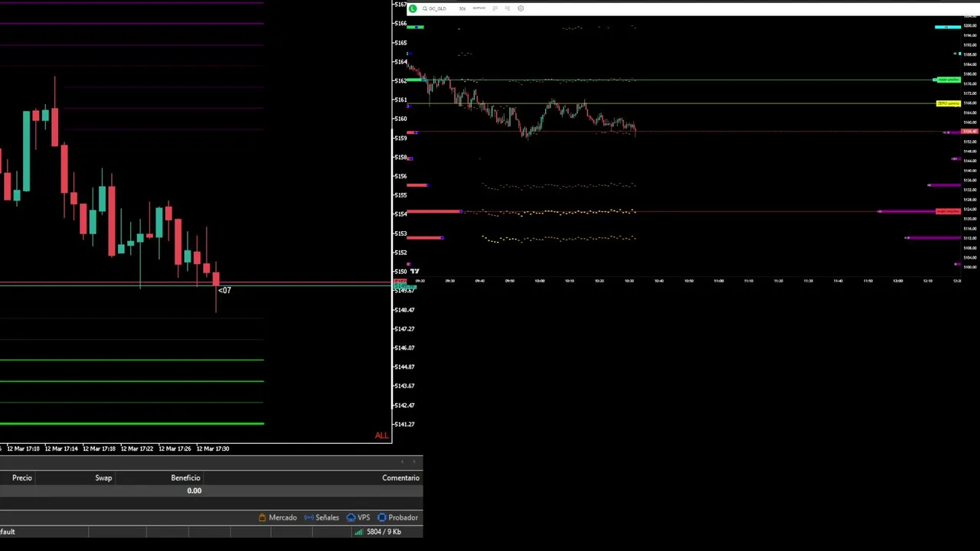Click the default profile status bar entry
This screenshot has height=551, width=980.
[8, 531]
